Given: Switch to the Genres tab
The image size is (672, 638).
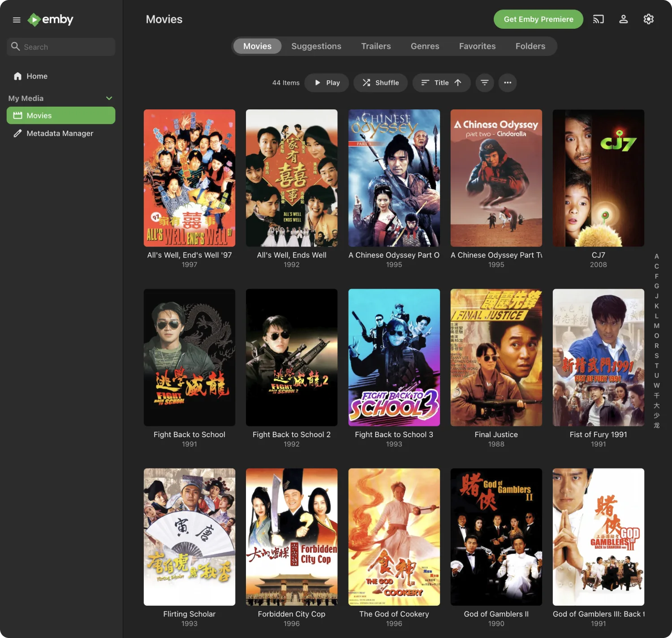Looking at the screenshot, I should click(x=425, y=46).
